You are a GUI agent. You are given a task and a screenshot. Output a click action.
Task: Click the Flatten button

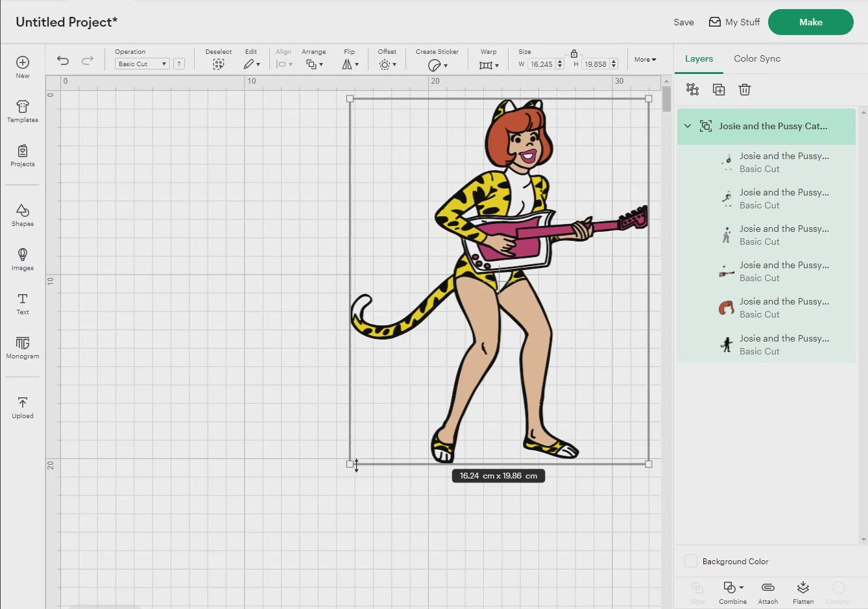tap(803, 592)
